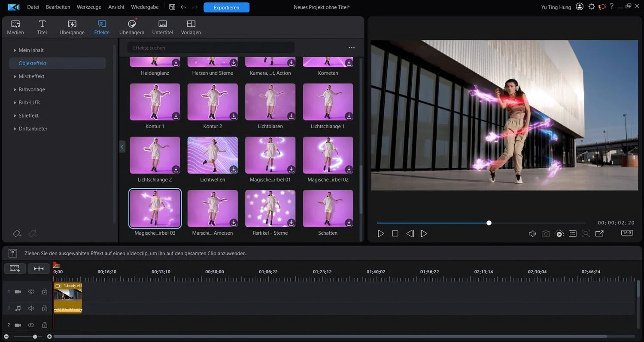644x342 pixels.
Task: Lock video track 1
Action: pyautogui.click(x=44, y=292)
